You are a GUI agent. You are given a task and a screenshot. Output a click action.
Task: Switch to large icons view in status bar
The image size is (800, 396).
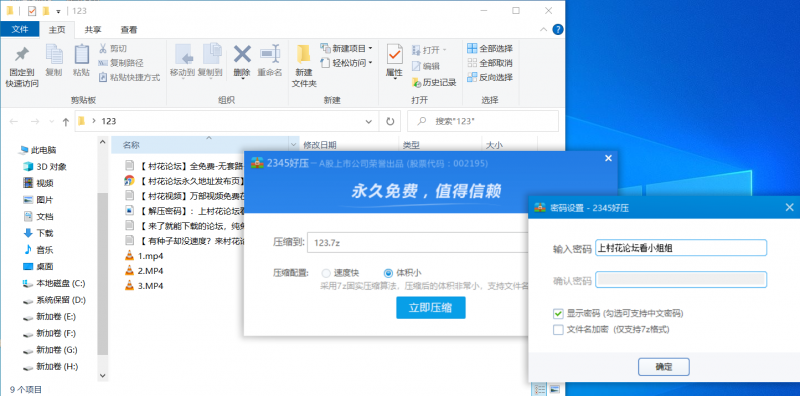pyautogui.click(x=554, y=390)
